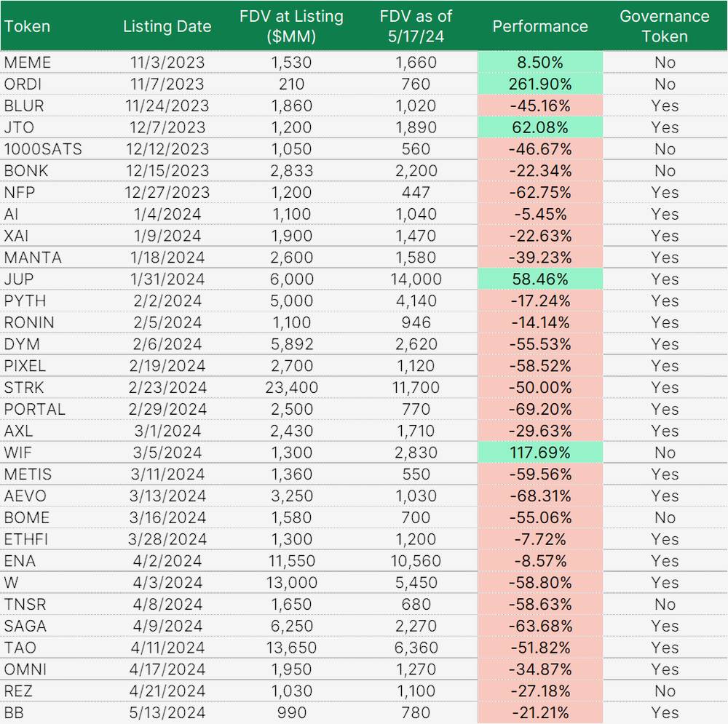728x724 pixels.
Task: Click the Governance Token column header
Action: point(664,26)
